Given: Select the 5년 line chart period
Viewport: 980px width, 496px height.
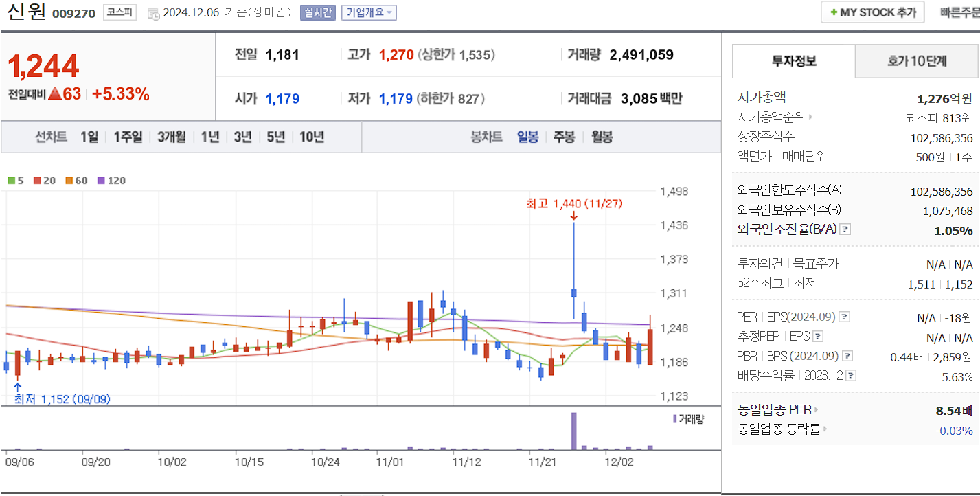Looking at the screenshot, I should click(275, 137).
